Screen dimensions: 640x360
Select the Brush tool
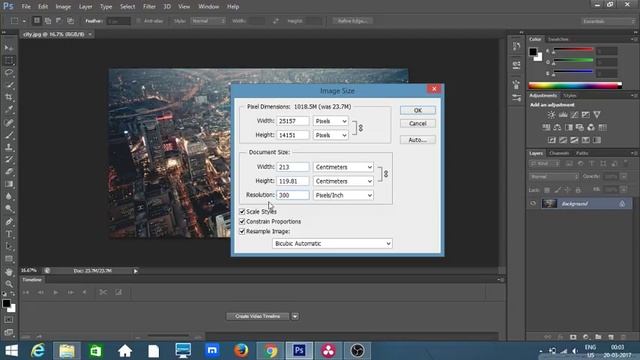9,135
